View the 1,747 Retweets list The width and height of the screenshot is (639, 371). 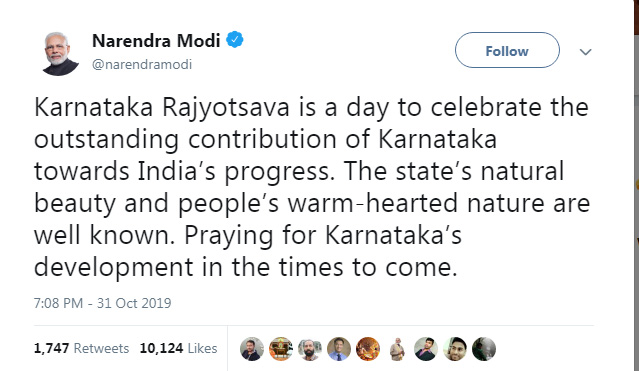[81, 349]
